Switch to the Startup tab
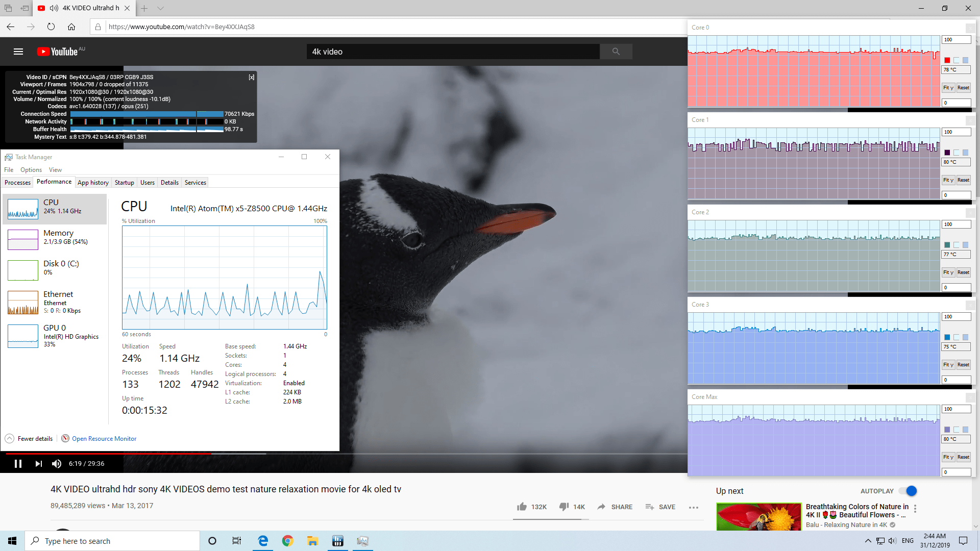This screenshot has height=551, width=980. (x=124, y=183)
